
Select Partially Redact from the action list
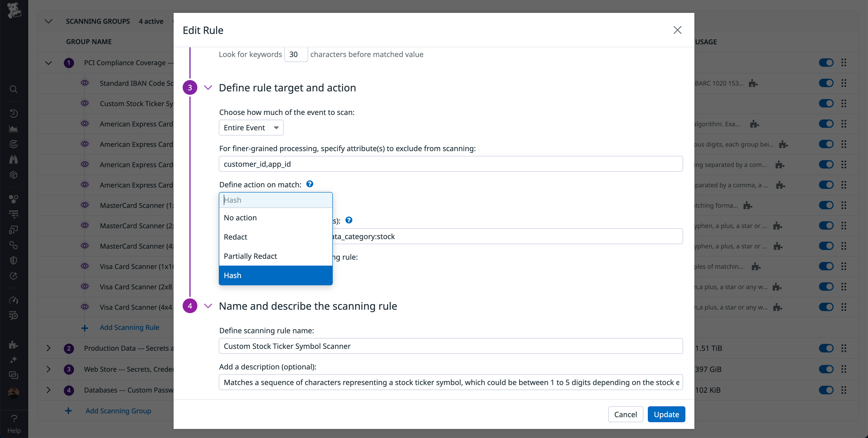(x=250, y=256)
